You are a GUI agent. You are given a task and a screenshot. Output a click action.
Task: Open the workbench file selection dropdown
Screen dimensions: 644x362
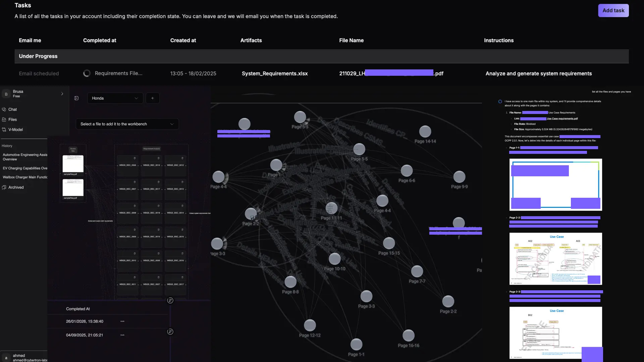pos(127,124)
